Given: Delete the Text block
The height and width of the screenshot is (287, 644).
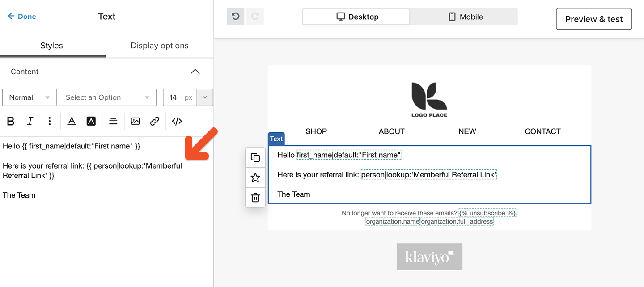Looking at the screenshot, I should point(255,197).
